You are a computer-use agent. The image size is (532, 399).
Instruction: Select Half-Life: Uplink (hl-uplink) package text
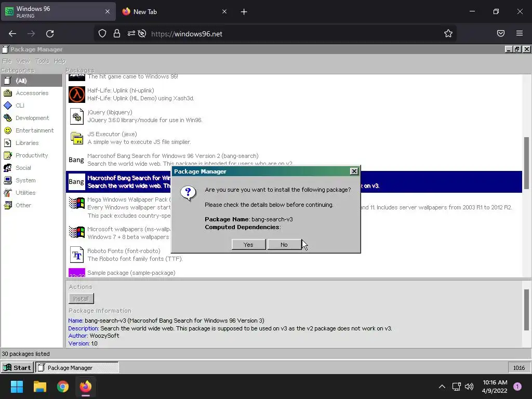[x=121, y=90]
